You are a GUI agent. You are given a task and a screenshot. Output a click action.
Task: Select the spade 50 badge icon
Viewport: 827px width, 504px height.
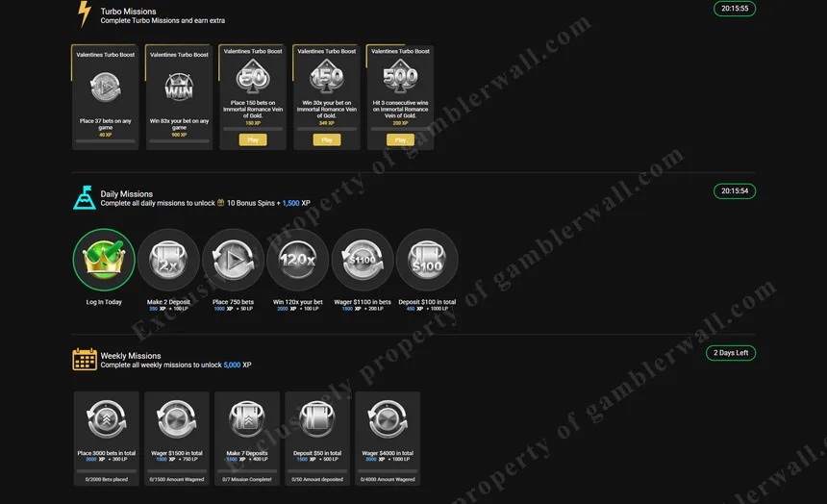253,78
